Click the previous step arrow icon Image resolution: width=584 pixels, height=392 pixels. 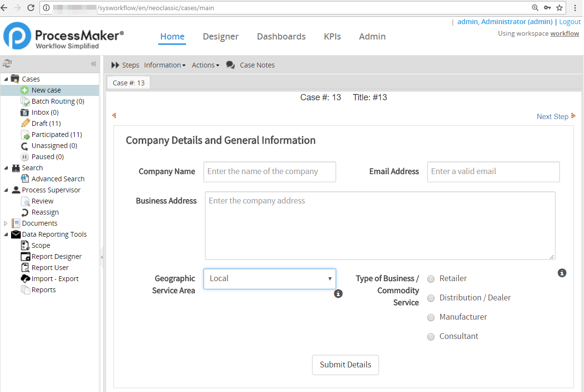coord(114,116)
